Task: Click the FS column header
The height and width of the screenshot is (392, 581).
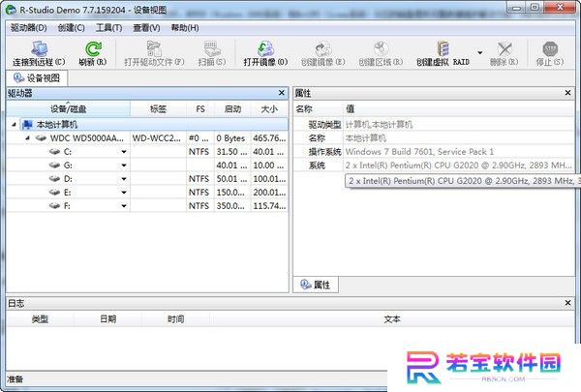Action: pyautogui.click(x=200, y=109)
